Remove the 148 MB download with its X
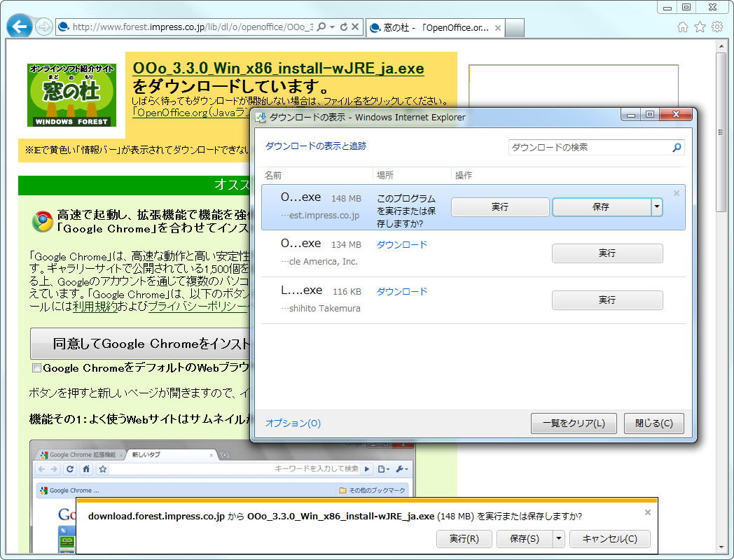Screen dimensions: 734x560 pyautogui.click(x=676, y=193)
